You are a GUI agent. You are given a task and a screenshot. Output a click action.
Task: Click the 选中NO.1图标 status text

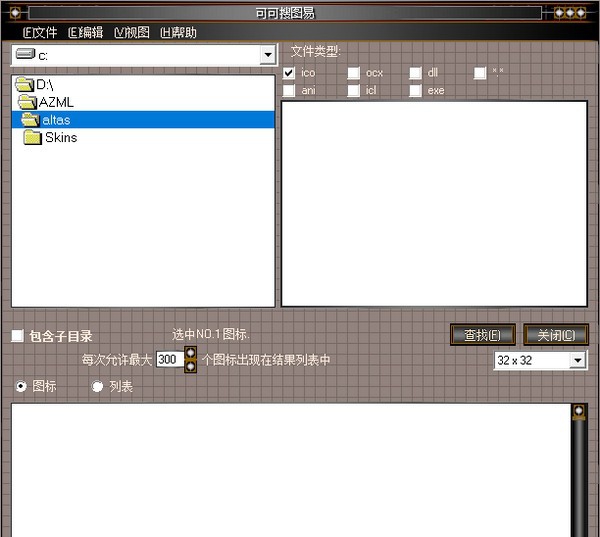pyautogui.click(x=211, y=335)
